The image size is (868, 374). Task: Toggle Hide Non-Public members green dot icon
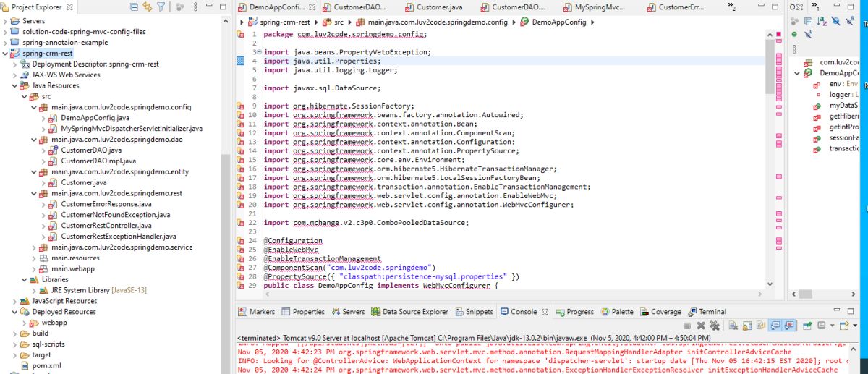tap(794, 34)
